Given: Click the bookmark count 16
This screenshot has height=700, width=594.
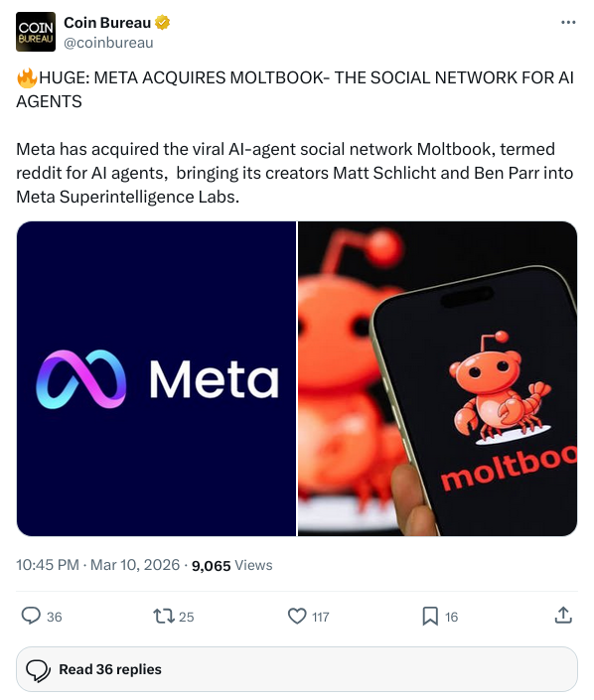Looking at the screenshot, I should click(451, 617).
